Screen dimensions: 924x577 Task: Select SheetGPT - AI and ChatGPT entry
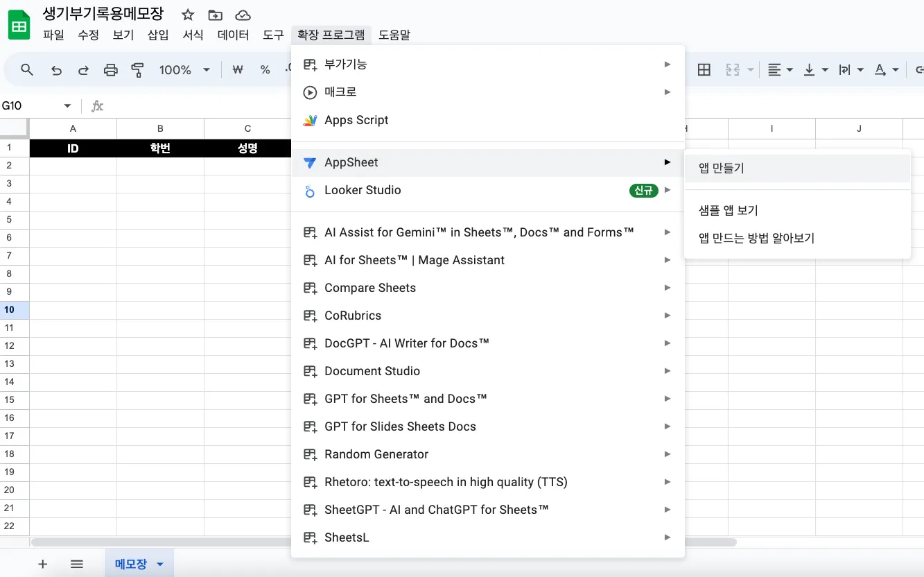click(488, 510)
